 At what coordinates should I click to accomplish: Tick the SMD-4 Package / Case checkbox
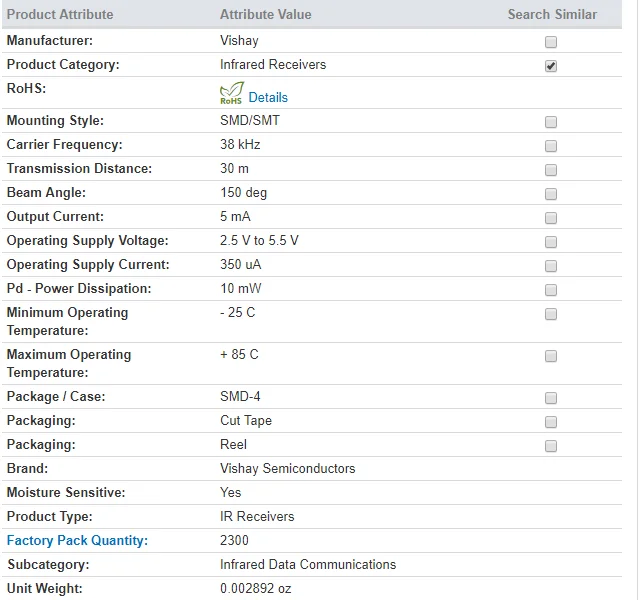(551, 398)
